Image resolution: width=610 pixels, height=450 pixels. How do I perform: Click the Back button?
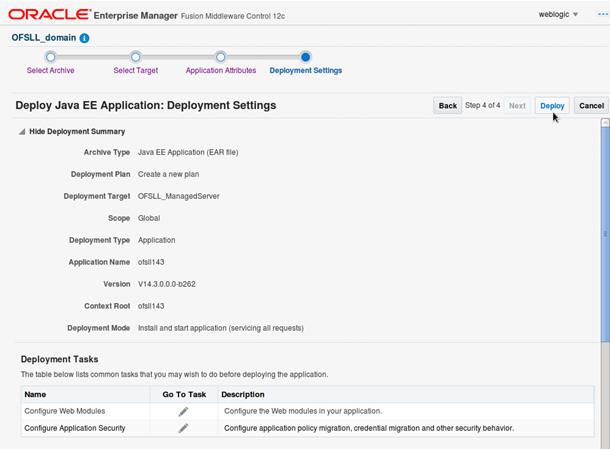pos(447,106)
